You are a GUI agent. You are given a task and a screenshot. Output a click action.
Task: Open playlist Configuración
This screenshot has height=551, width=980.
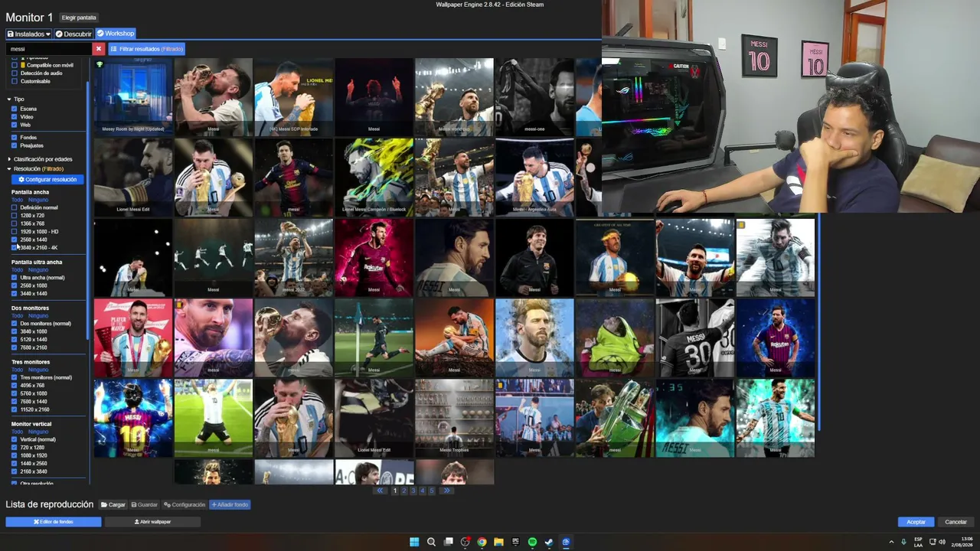pos(185,505)
